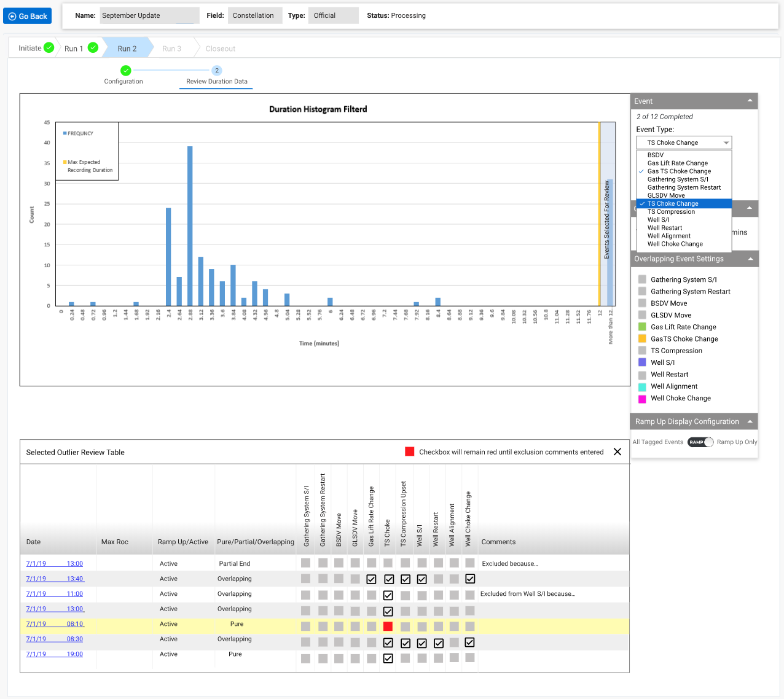The height and width of the screenshot is (699, 784).
Task: Click the Gas Lift Rate Change green swatch
Action: [642, 327]
